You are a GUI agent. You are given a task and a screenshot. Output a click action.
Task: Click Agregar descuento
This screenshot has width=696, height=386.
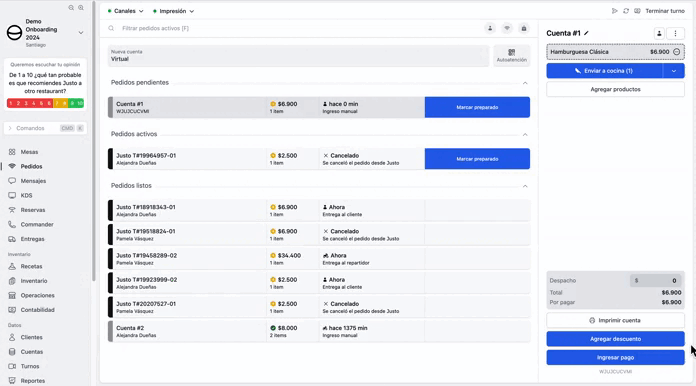[x=615, y=339]
